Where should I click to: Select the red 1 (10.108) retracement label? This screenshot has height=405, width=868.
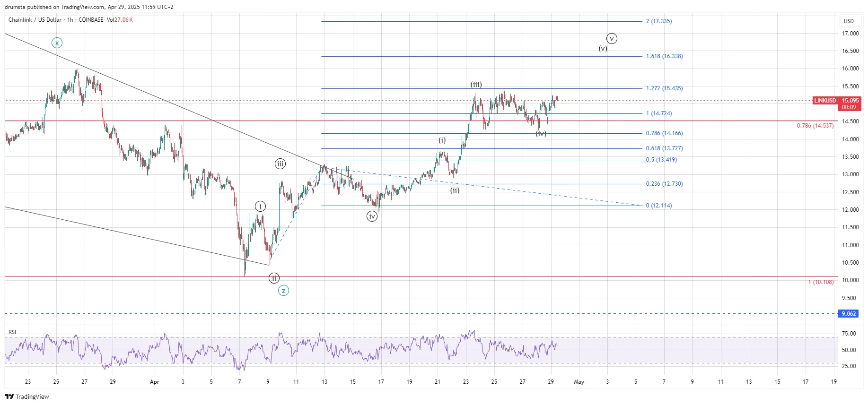pyautogui.click(x=821, y=282)
